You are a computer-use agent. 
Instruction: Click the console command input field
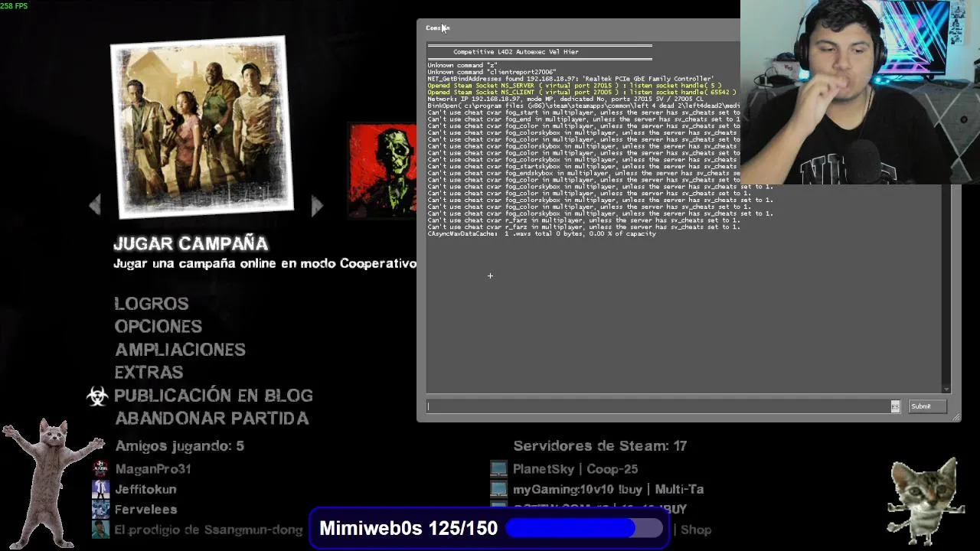pyautogui.click(x=658, y=406)
